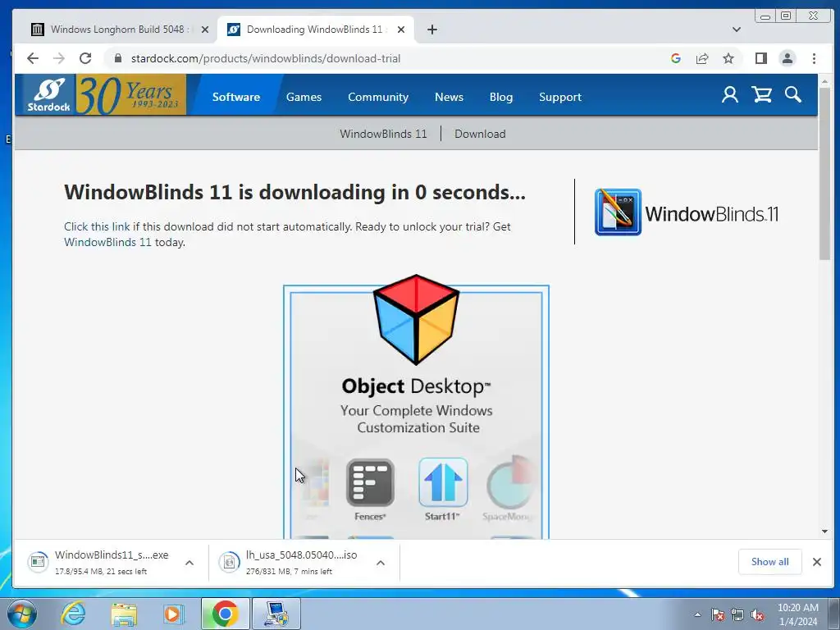This screenshot has width=840, height=630.
Task: Reload the page with refresh icon
Action: click(85, 58)
